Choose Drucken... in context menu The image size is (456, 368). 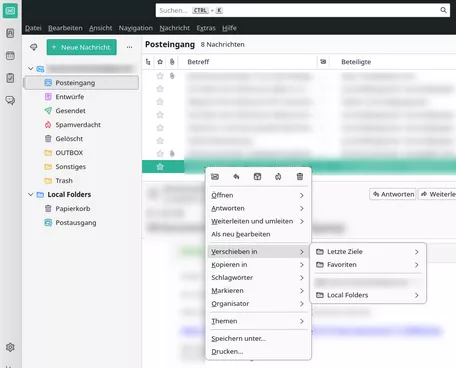[x=258, y=352]
